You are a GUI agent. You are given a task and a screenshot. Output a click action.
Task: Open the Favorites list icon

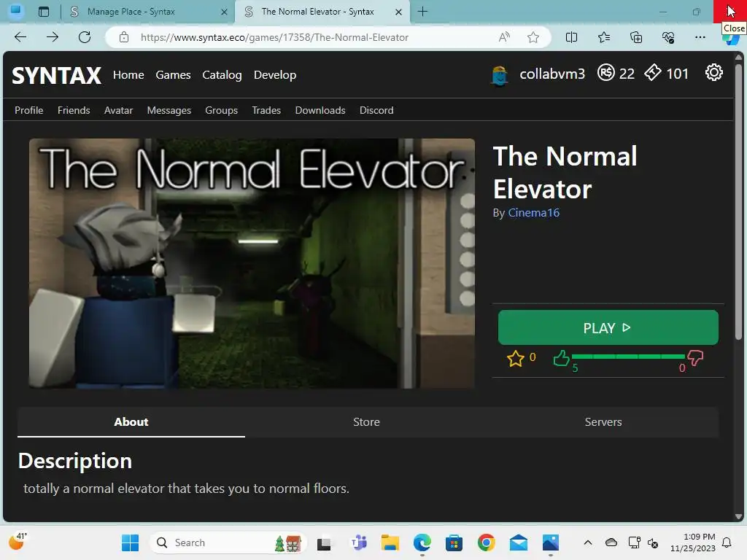[x=603, y=37]
